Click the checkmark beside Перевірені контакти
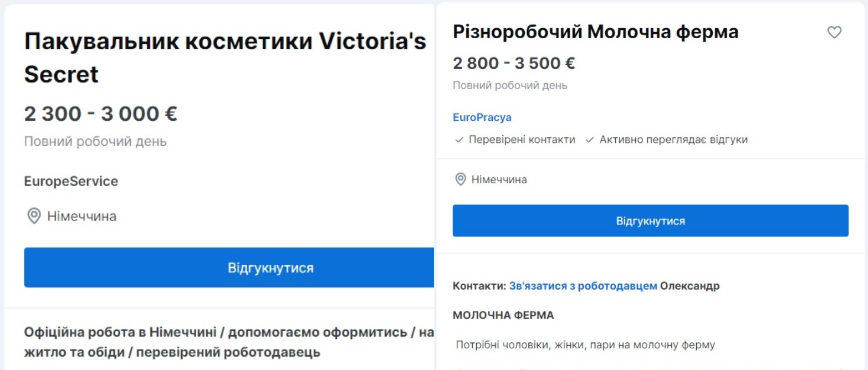This screenshot has height=370, width=868. pos(458,140)
